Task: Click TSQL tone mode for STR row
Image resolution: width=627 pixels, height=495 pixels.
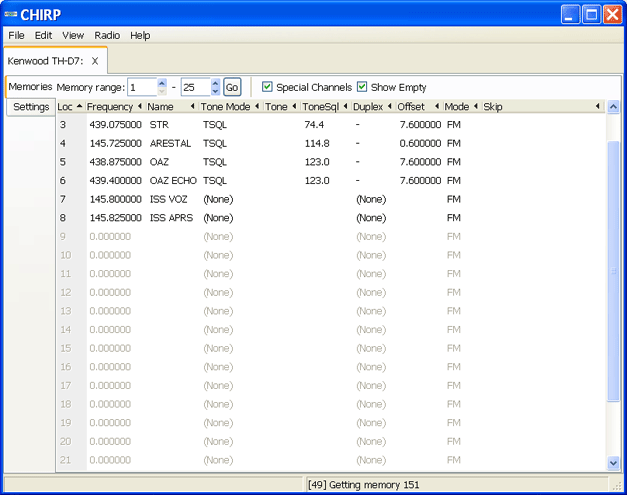Action: click(x=215, y=125)
